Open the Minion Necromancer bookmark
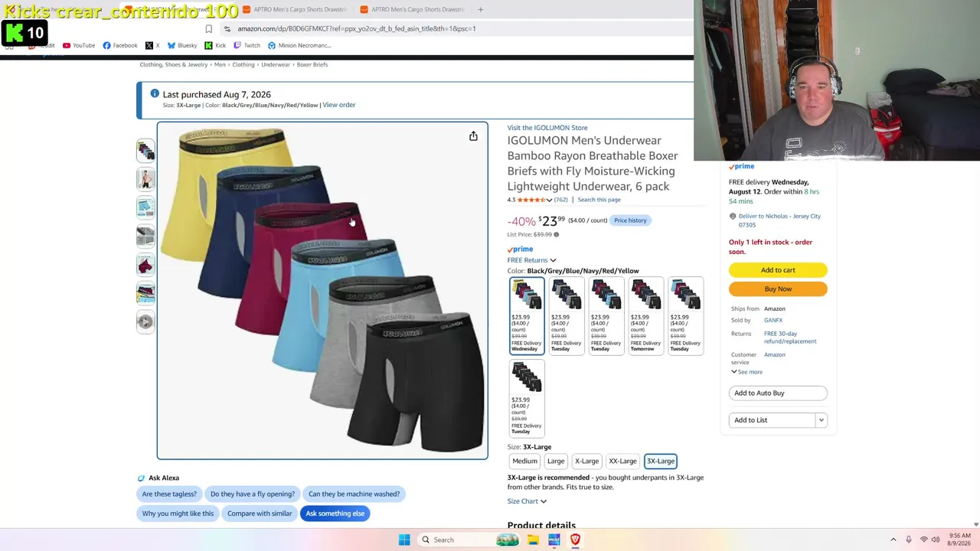Screen dimensions: 980x551 pyautogui.click(x=299, y=45)
